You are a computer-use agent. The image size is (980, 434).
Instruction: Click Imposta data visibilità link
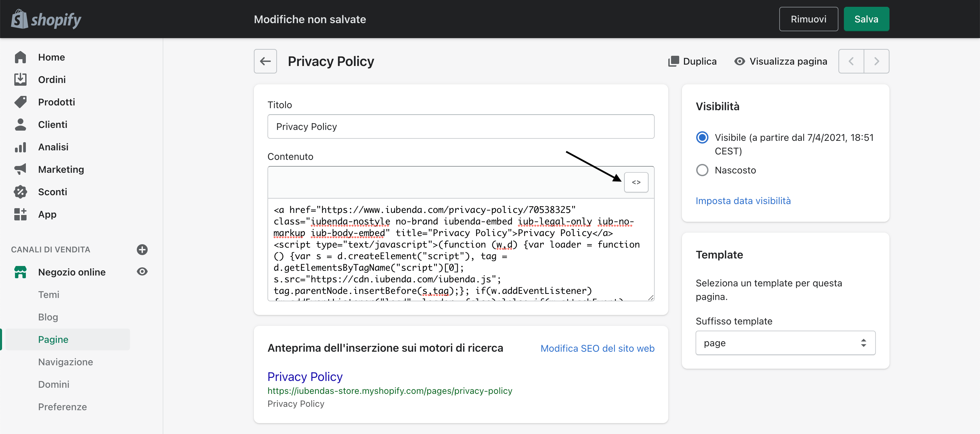(743, 200)
